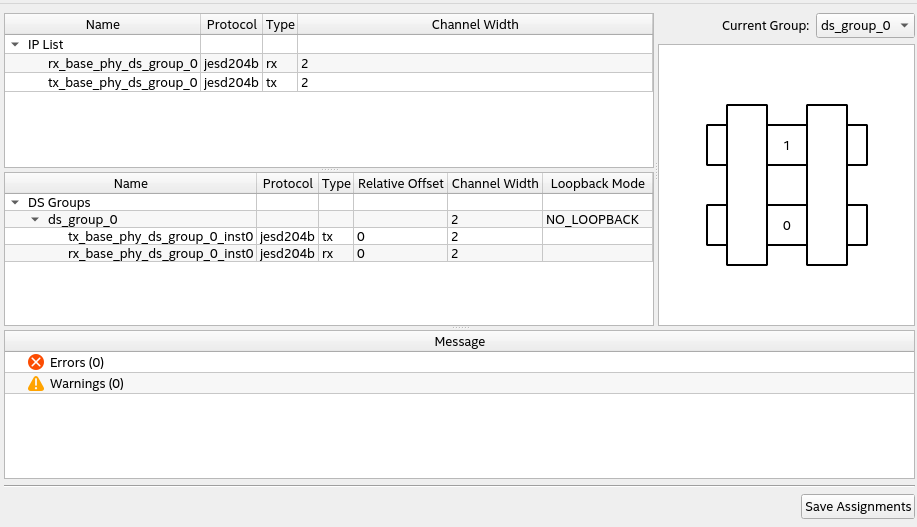Click the Warnings (0) row
Viewport: 917px width, 527px height.
87,383
